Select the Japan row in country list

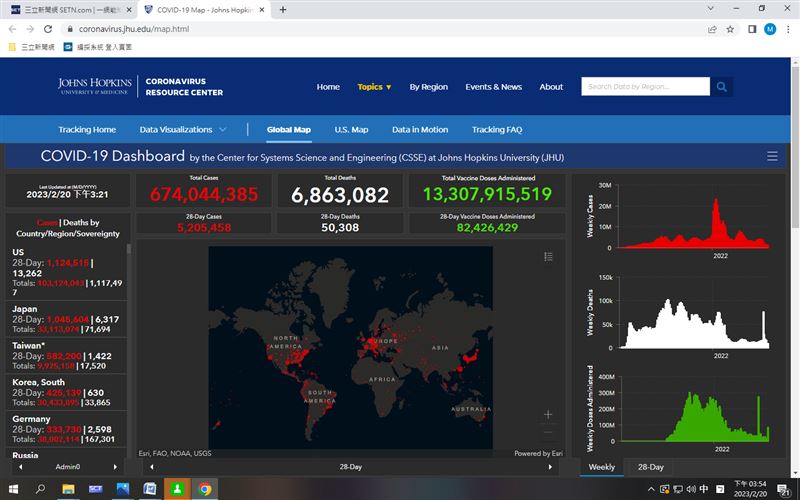(x=66, y=319)
